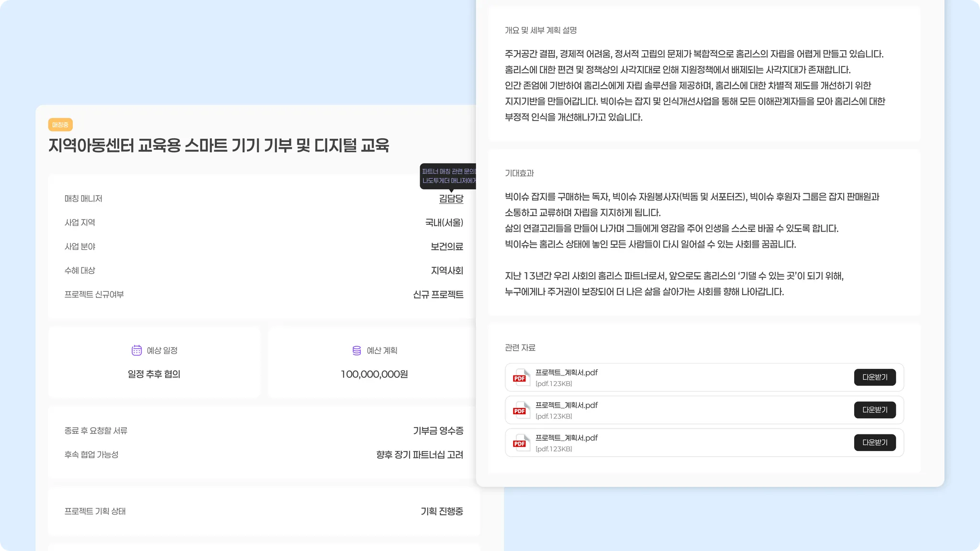Click the project title heading

coord(219,145)
